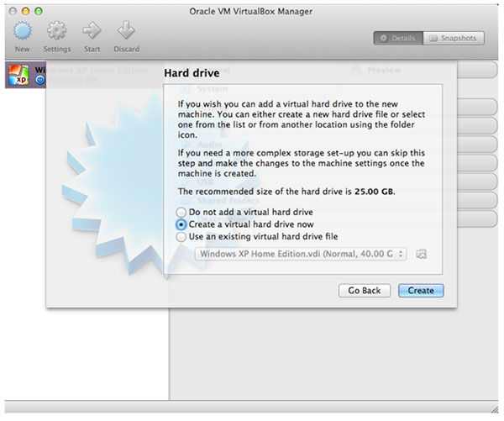The image size is (504, 421).
Task: Zoom the VirtualBox Manager window
Action: pos(39,11)
